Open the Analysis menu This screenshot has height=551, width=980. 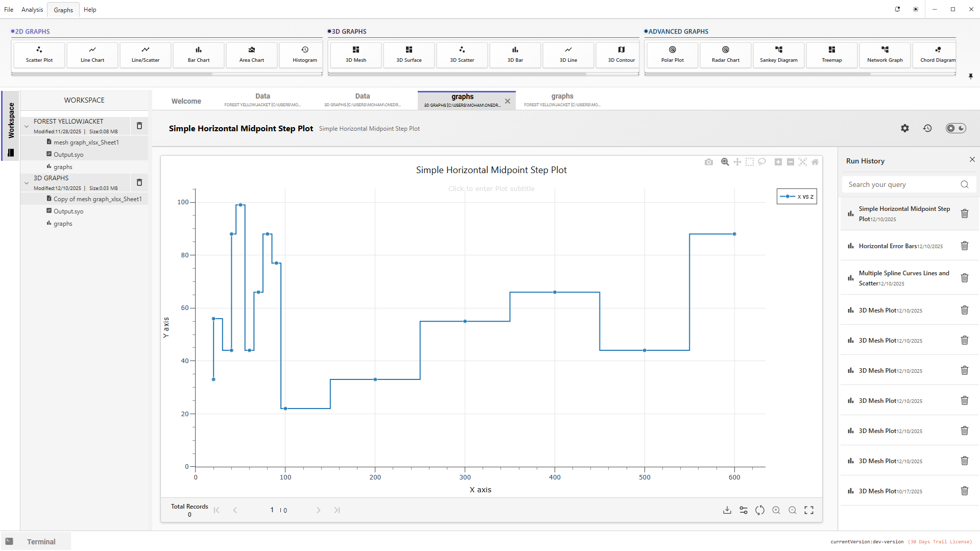(x=32, y=10)
